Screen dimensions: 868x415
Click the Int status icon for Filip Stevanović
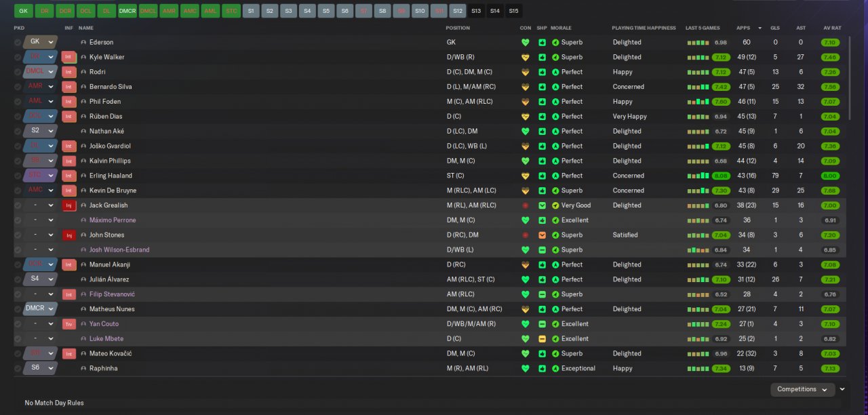pyautogui.click(x=68, y=294)
